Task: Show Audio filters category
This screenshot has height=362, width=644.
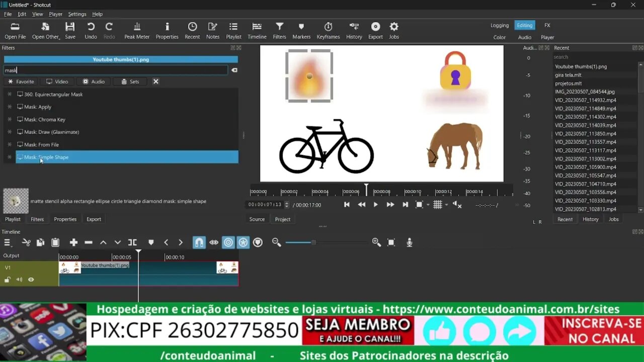Action: pos(94,81)
